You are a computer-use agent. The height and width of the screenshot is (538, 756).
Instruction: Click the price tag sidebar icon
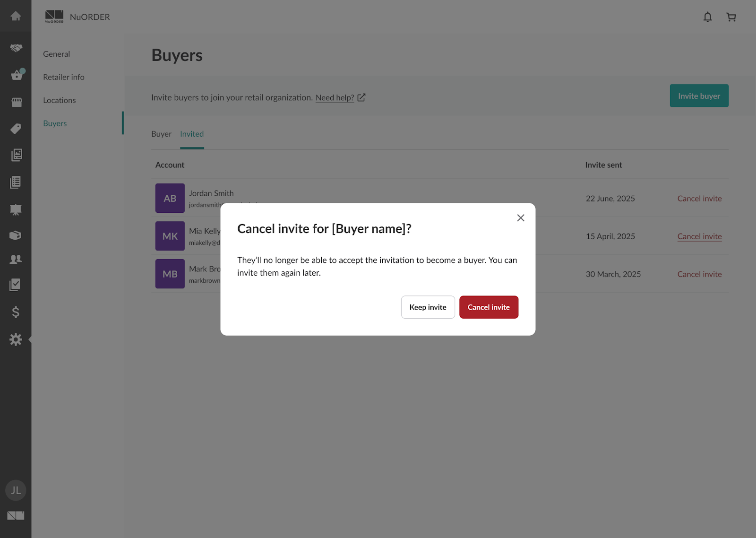click(16, 129)
